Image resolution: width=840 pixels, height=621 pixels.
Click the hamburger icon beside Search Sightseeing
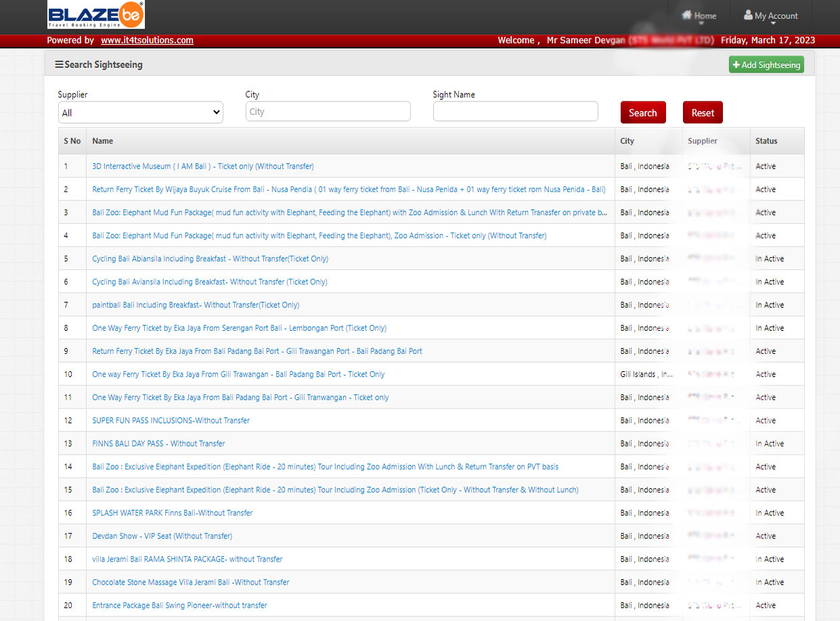coord(59,65)
